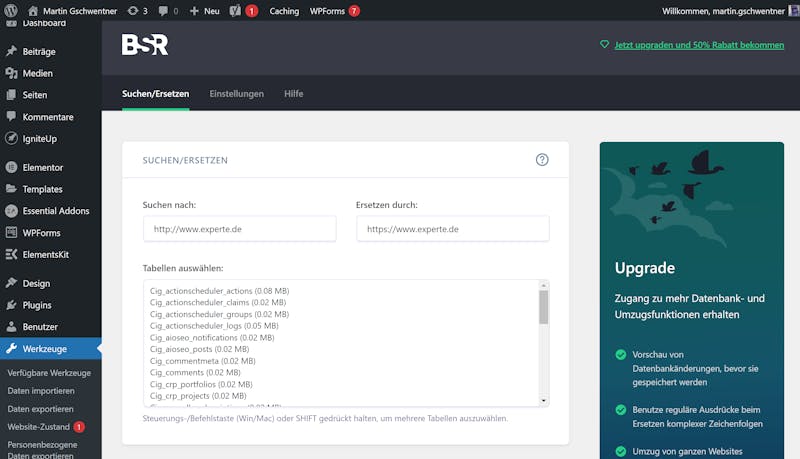Click the Templates folder icon

(x=11, y=189)
